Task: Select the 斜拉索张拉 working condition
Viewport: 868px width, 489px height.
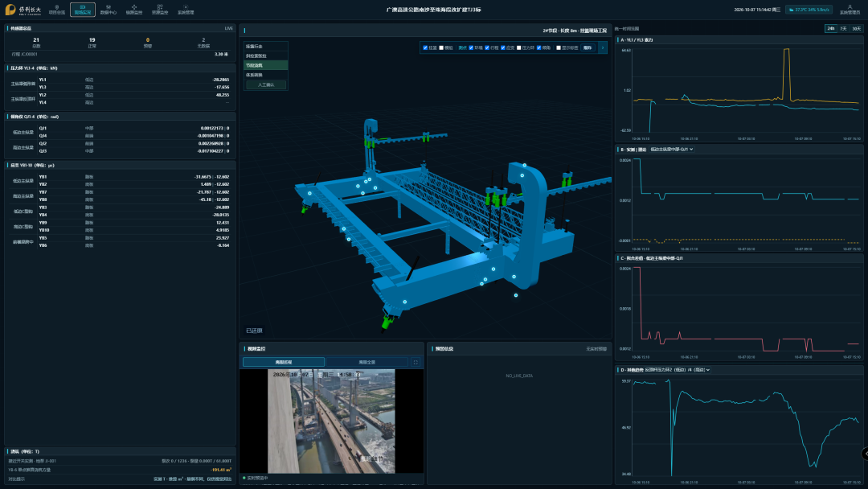Action: click(x=266, y=56)
